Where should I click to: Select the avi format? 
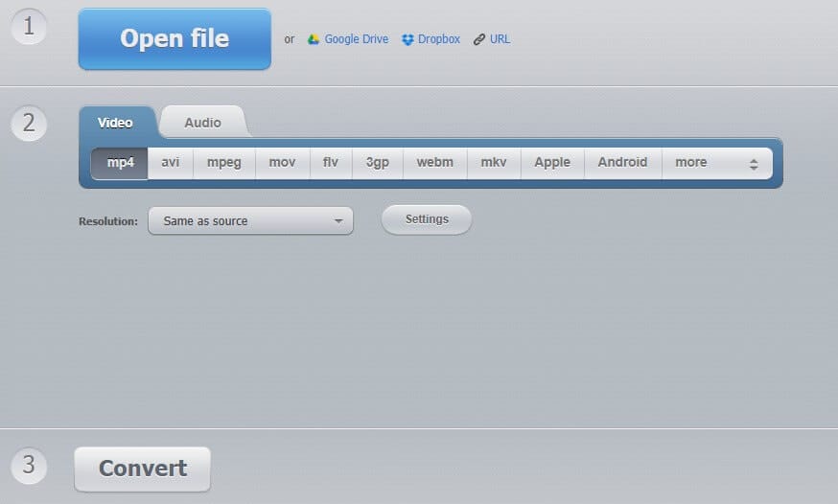(x=171, y=163)
